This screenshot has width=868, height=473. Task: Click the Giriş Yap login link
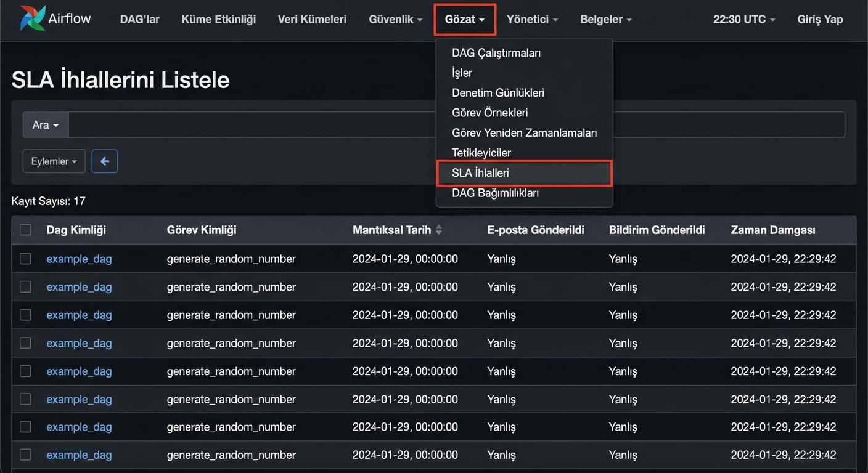[819, 19]
